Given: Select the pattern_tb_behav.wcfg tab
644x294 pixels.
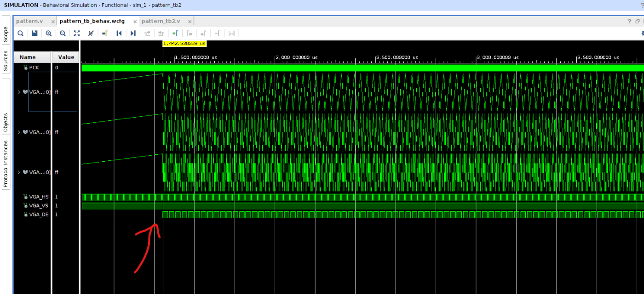Looking at the screenshot, I should tap(92, 21).
